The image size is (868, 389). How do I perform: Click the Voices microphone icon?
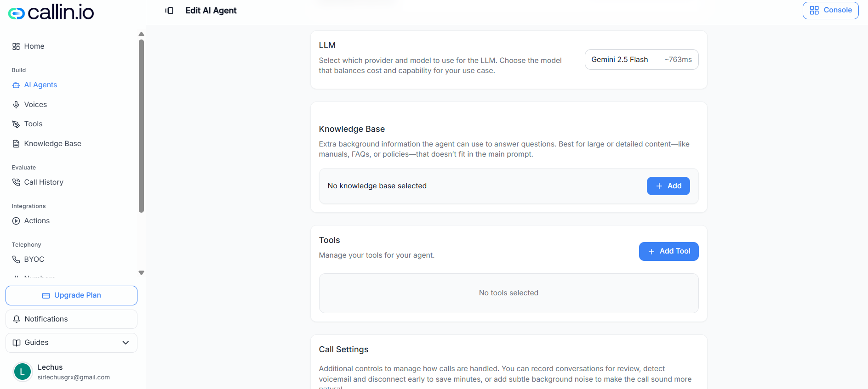16,104
